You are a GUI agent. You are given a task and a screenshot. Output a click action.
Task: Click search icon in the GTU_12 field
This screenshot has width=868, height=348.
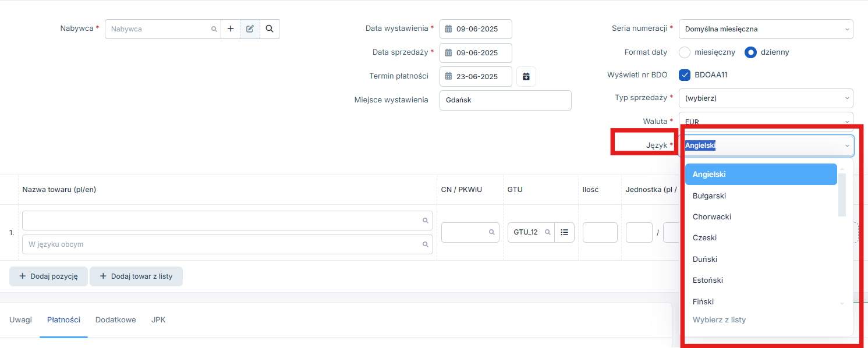pyautogui.click(x=547, y=232)
